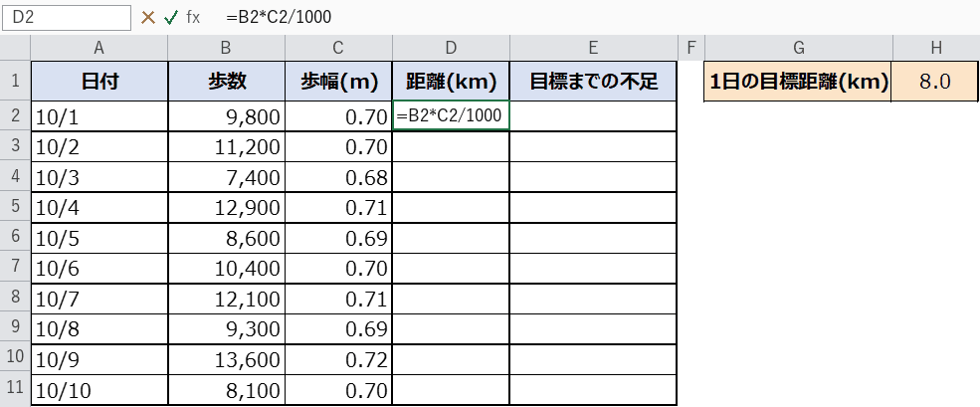Viewport: 980px width, 407px height.
Task: Select the date cell 10/7
Action: click(99, 299)
